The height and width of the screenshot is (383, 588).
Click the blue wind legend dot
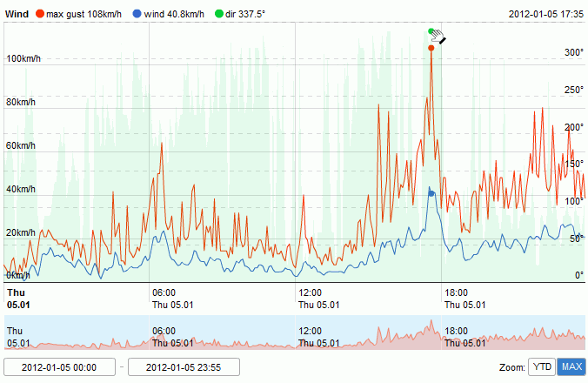[137, 14]
